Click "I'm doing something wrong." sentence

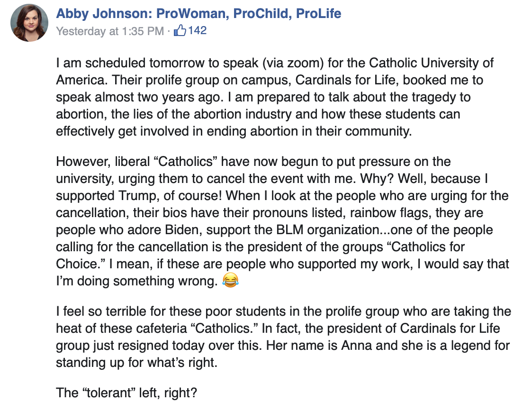[137, 281]
